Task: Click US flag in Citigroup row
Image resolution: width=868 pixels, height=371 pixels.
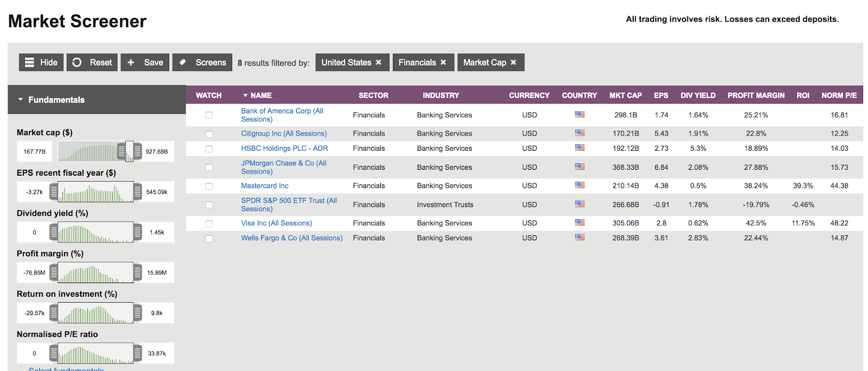Action: (579, 133)
